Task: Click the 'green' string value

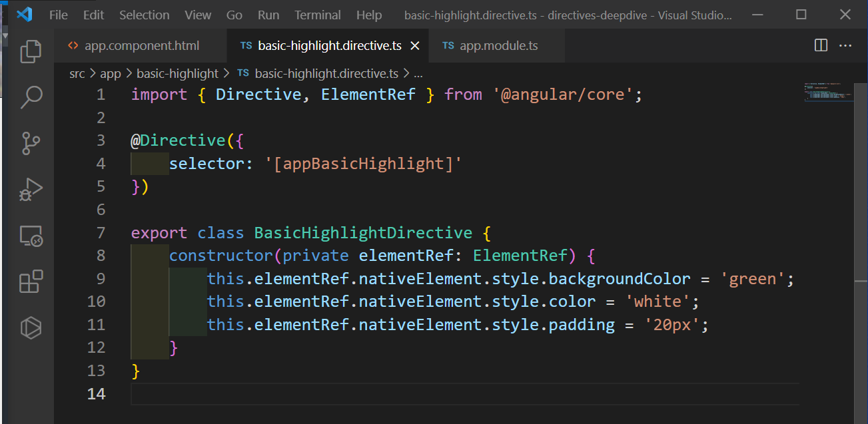Action: click(x=753, y=279)
